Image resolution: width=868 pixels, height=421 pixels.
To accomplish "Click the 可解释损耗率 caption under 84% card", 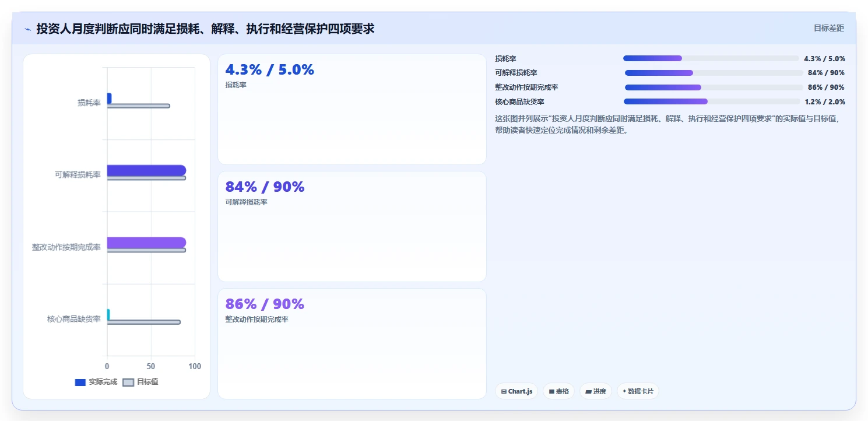I will click(246, 202).
